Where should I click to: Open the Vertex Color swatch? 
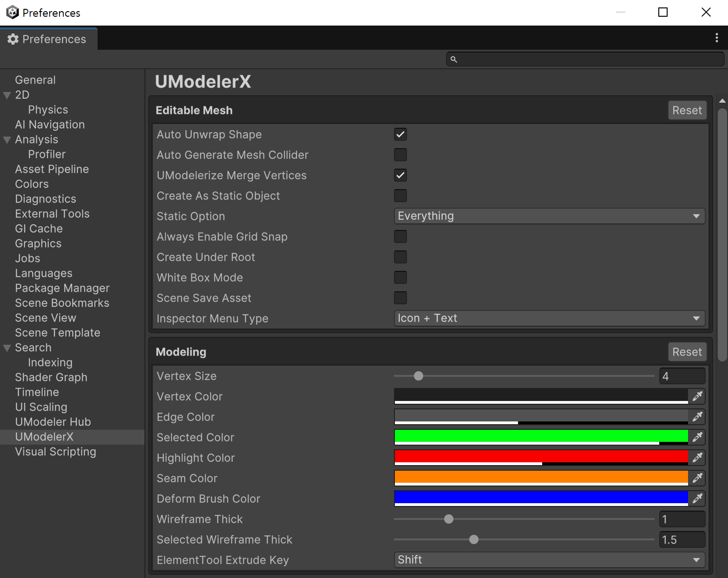(541, 396)
